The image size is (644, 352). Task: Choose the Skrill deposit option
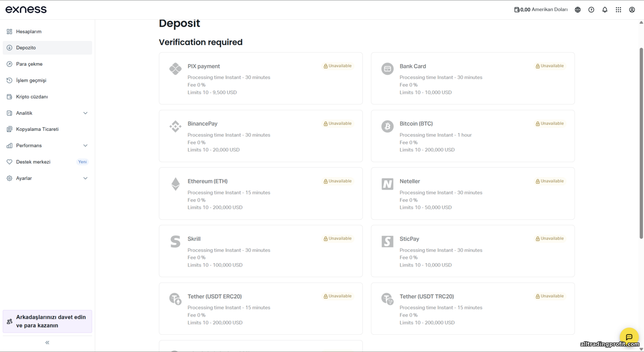pos(261,251)
